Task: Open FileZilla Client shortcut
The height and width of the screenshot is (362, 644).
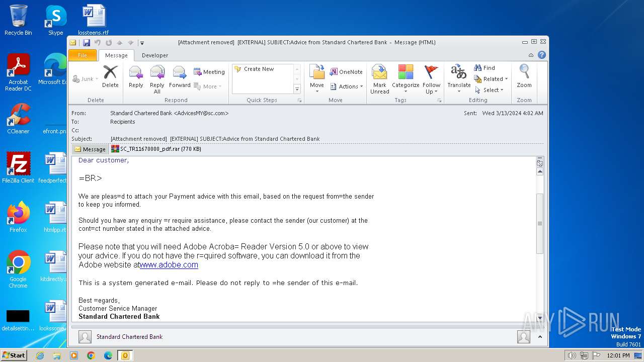Action: coord(18,168)
